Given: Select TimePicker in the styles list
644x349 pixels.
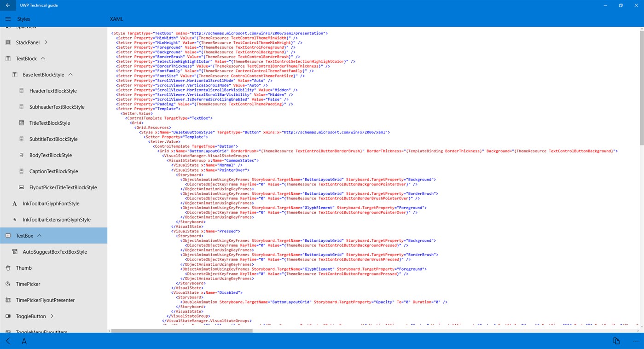Looking at the screenshot, I should click(28, 284).
